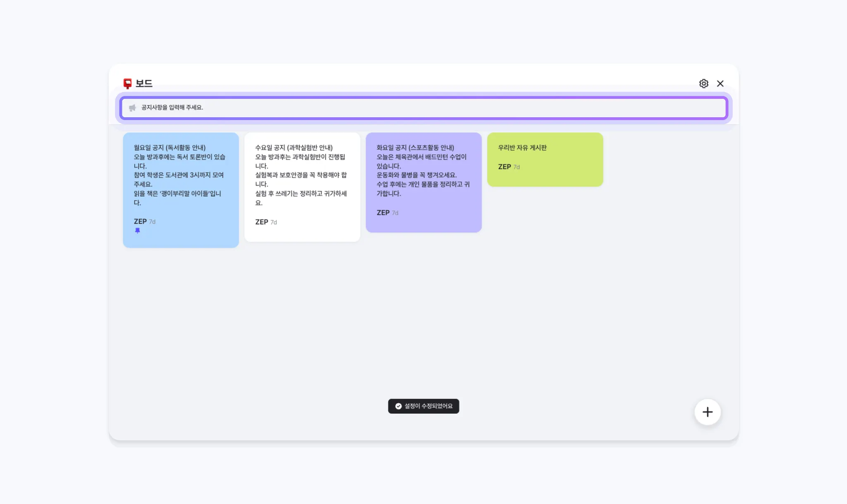Screen dimensions: 847x504
Task: Add new post with plus button
Action: click(707, 412)
